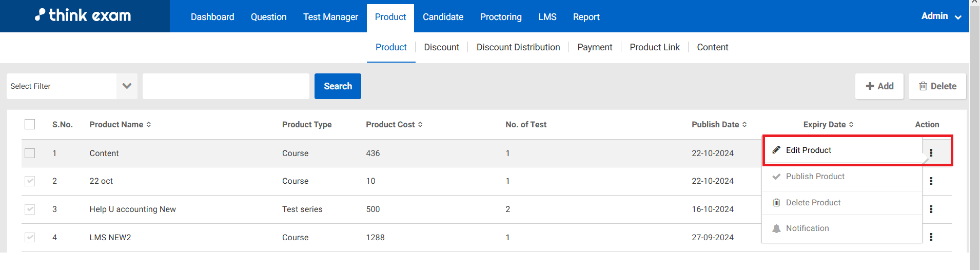The image size is (980, 270).
Task: Check the checkbox for Content row
Action: 30,153
